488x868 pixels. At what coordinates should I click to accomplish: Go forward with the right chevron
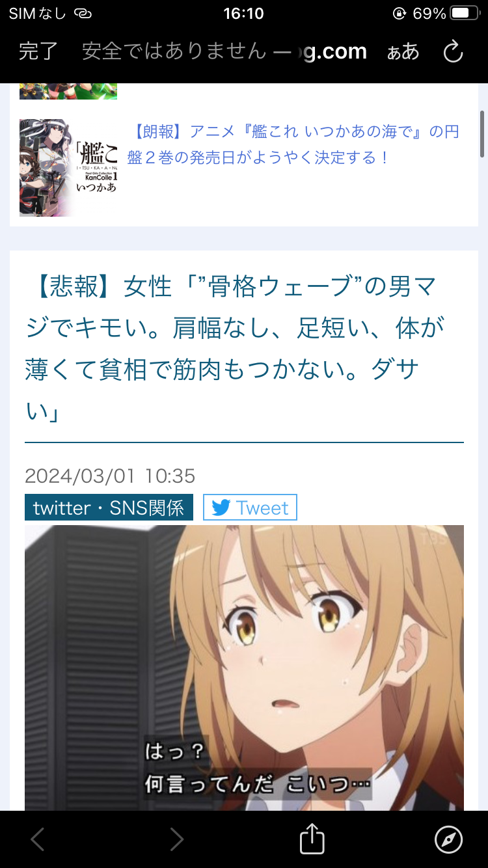coord(176,839)
